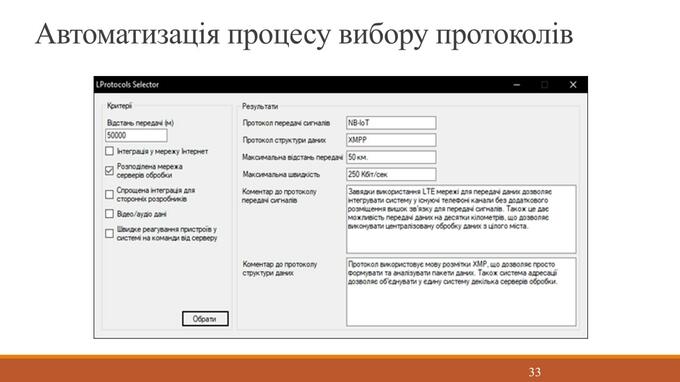Maximize the LProtocols Selector window
This screenshot has height=382, width=680.
tap(545, 85)
